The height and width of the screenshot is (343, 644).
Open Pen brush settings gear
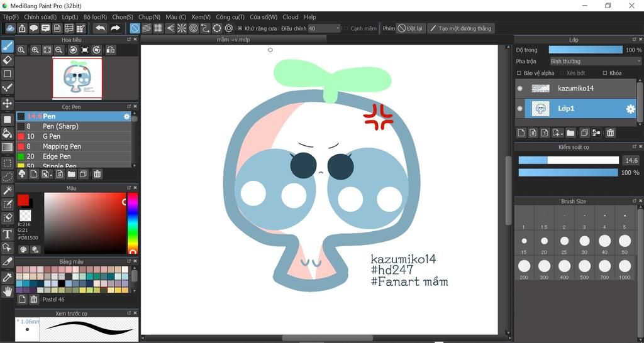pos(126,116)
